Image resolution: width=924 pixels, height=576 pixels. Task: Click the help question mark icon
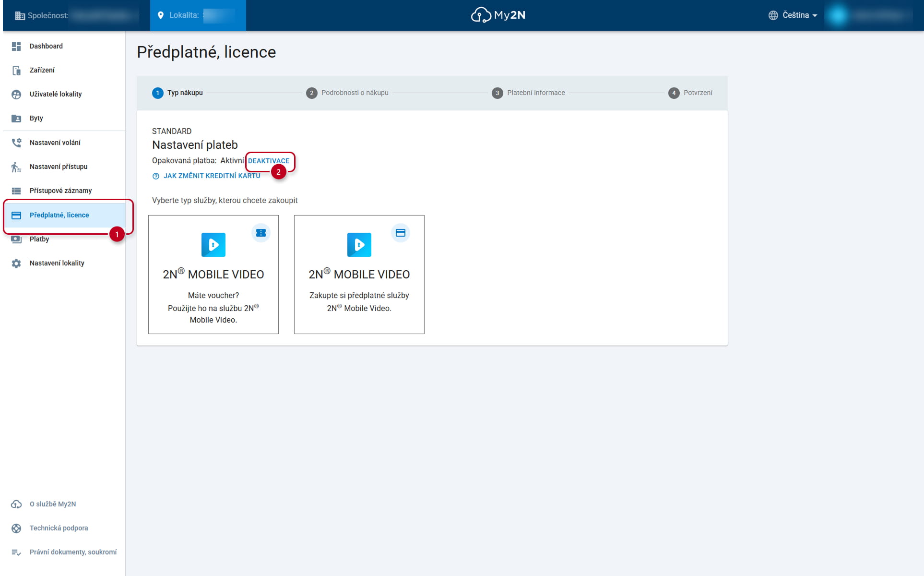[156, 176]
